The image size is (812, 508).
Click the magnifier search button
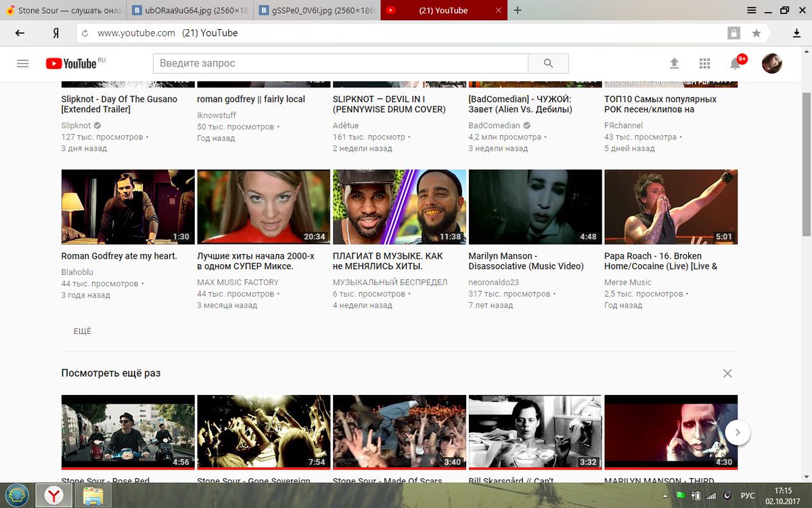(548, 63)
